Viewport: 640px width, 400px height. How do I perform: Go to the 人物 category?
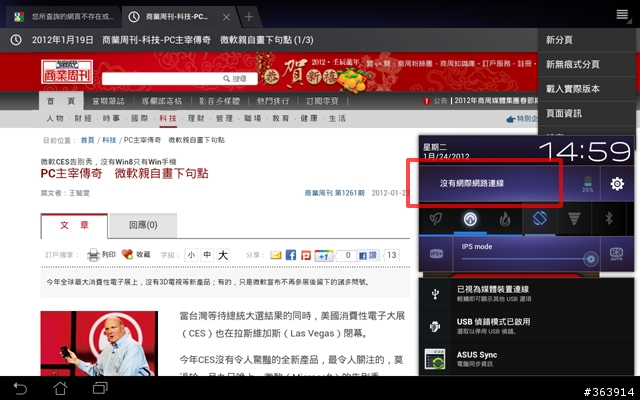55,119
